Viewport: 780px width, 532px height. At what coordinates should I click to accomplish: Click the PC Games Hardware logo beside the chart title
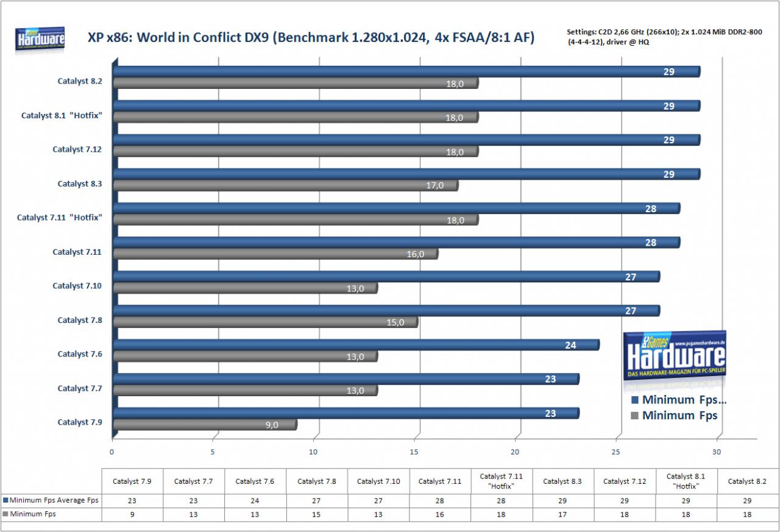[x=40, y=40]
